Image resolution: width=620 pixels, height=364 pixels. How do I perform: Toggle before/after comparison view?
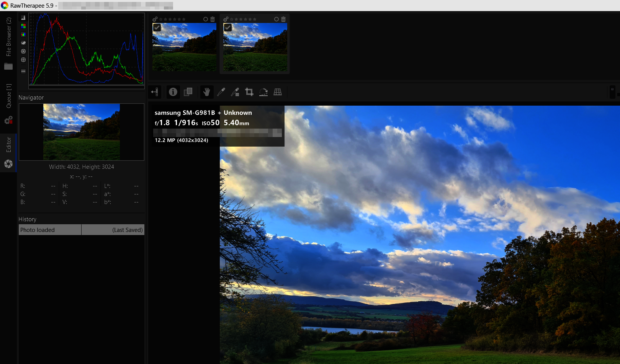pos(188,92)
